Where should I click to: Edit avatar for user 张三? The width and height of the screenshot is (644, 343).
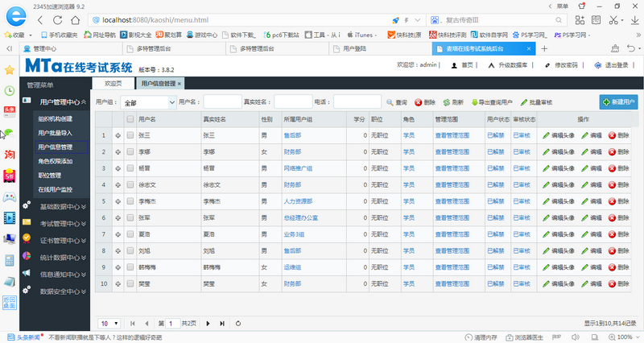[558, 135]
